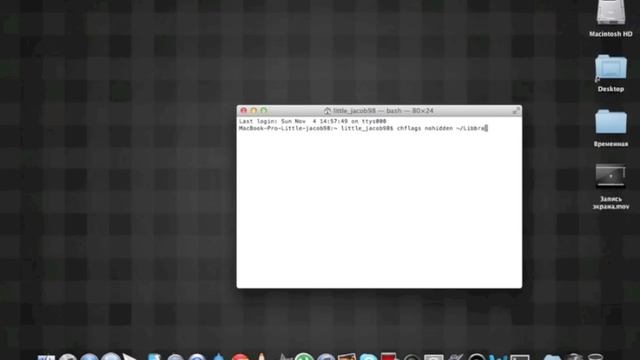Select the Desktop folder alias icon
640x360 pixels.
point(611,67)
